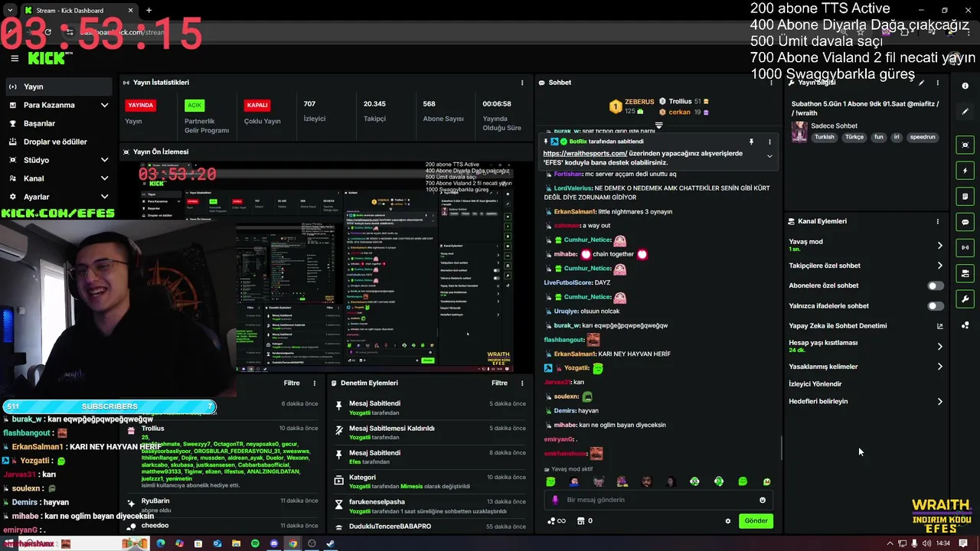
Task: Open the wraithesports.com link in the pinned message
Action: (585, 153)
